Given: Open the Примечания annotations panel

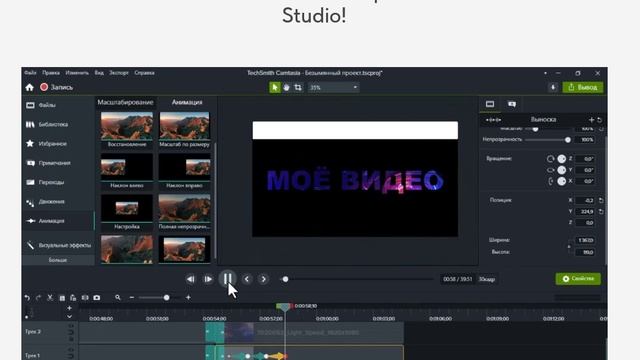Looking at the screenshot, I should (x=58, y=163).
